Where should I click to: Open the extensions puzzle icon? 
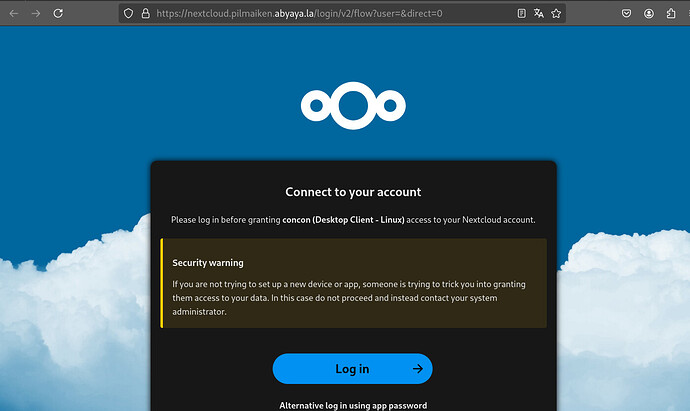(x=671, y=14)
